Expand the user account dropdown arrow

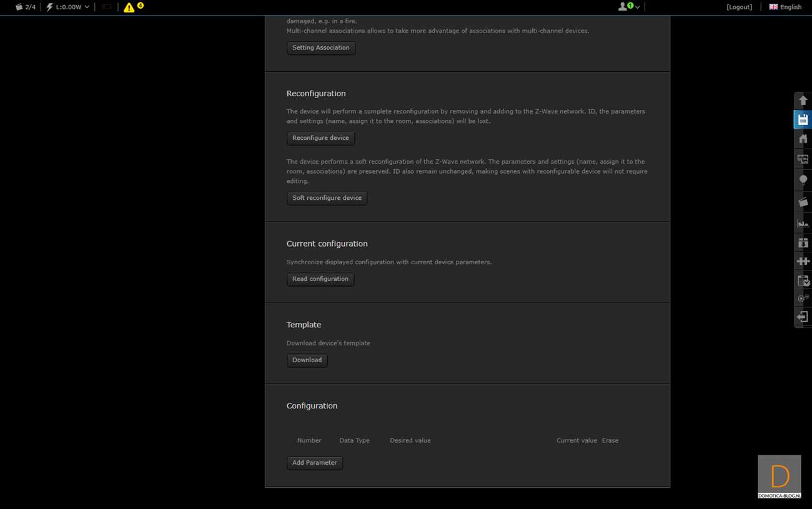pos(637,7)
